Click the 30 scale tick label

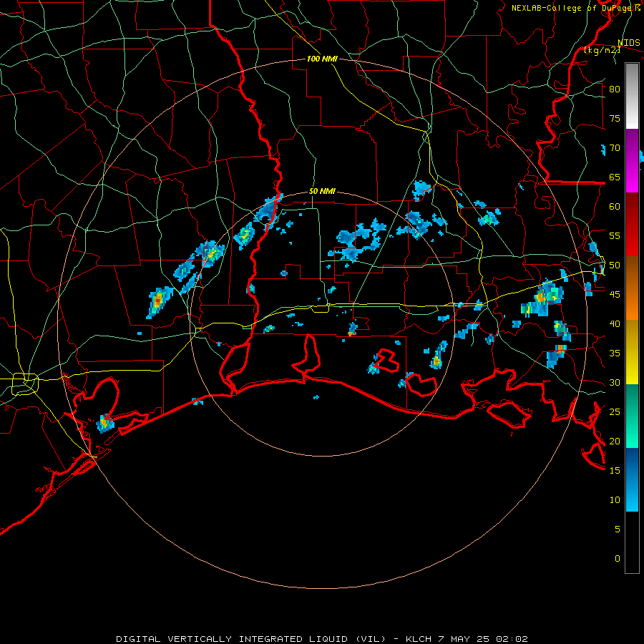tap(615, 383)
